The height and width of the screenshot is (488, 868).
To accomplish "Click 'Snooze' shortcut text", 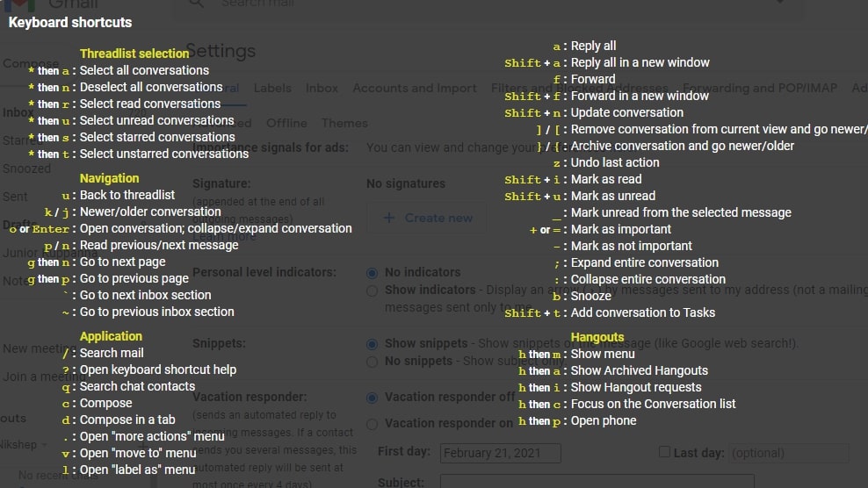I will (590, 296).
